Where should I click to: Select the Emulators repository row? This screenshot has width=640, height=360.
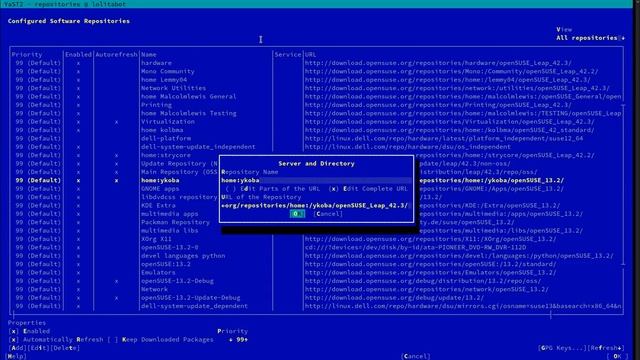(316, 272)
